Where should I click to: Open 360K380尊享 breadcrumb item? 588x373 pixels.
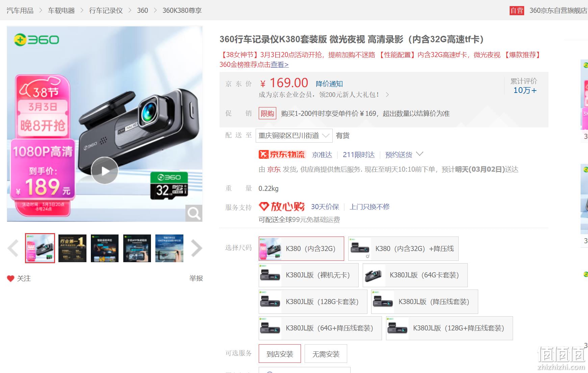pos(182,10)
